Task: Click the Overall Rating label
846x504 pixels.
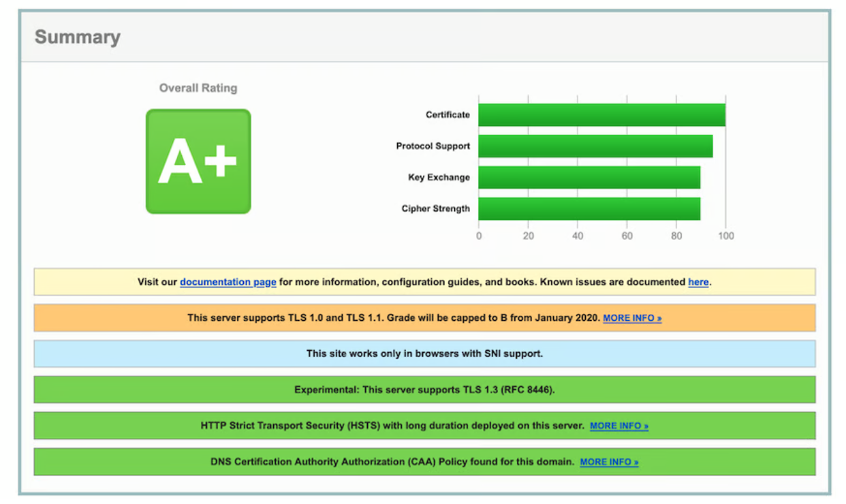Action: click(198, 88)
